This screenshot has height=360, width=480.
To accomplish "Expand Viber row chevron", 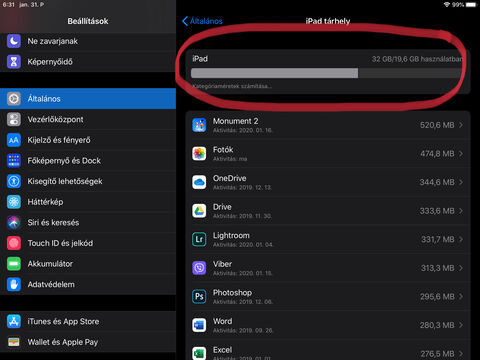I will (461, 268).
